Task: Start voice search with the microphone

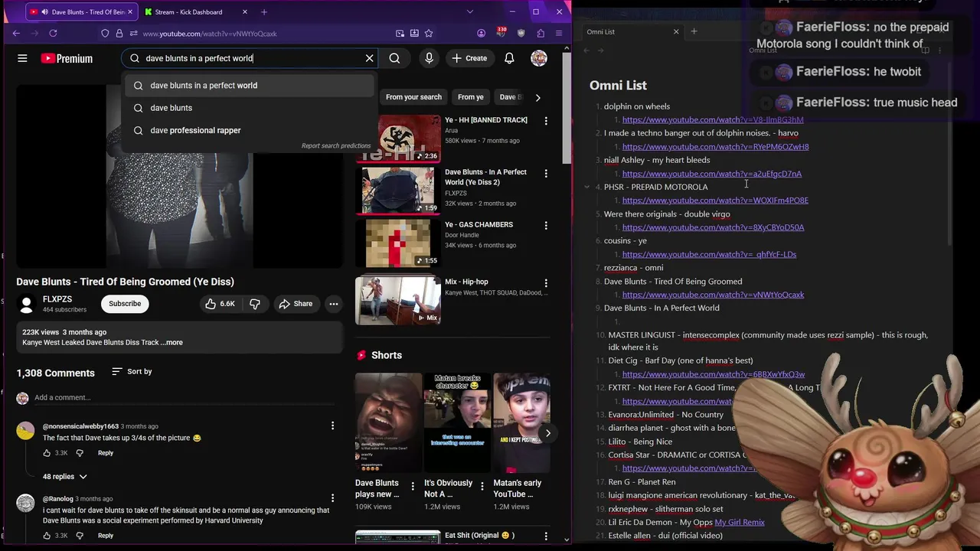Action: click(x=429, y=58)
